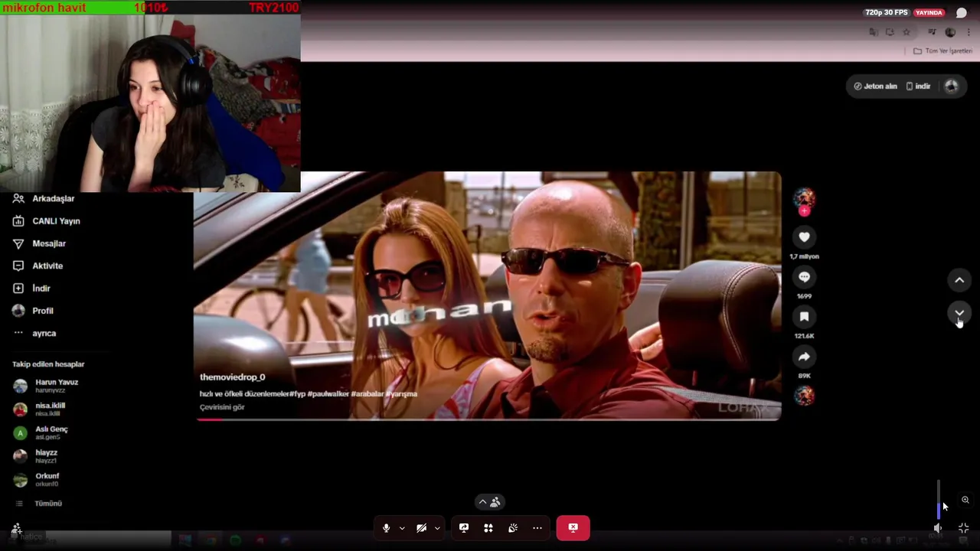Open the spinning sound disc below share
Screen dimensions: 980x551
pyautogui.click(x=804, y=396)
